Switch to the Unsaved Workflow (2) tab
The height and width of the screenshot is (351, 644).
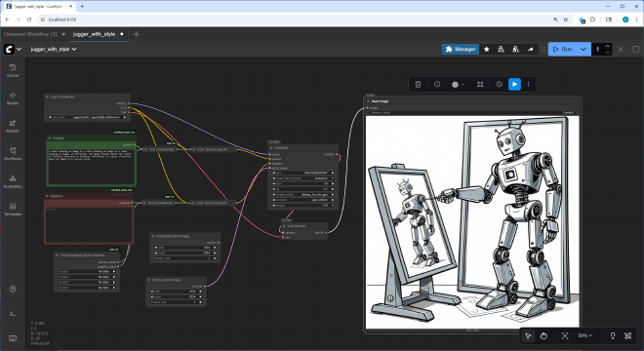[x=30, y=34]
